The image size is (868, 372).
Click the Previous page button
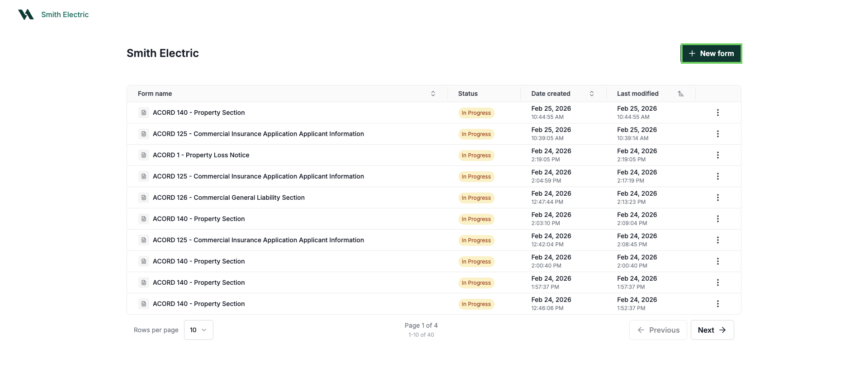pos(658,330)
